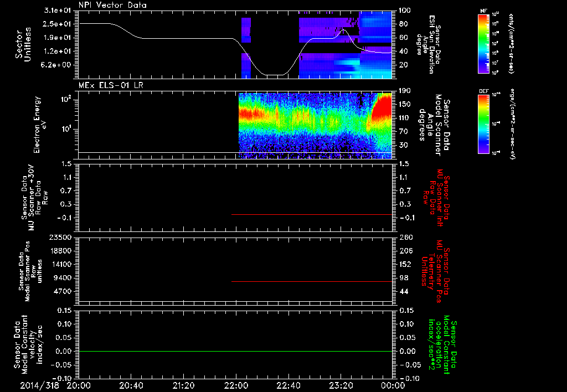Click the '44' telemetry tick label
The width and height of the screenshot is (567, 392).
(x=404, y=291)
